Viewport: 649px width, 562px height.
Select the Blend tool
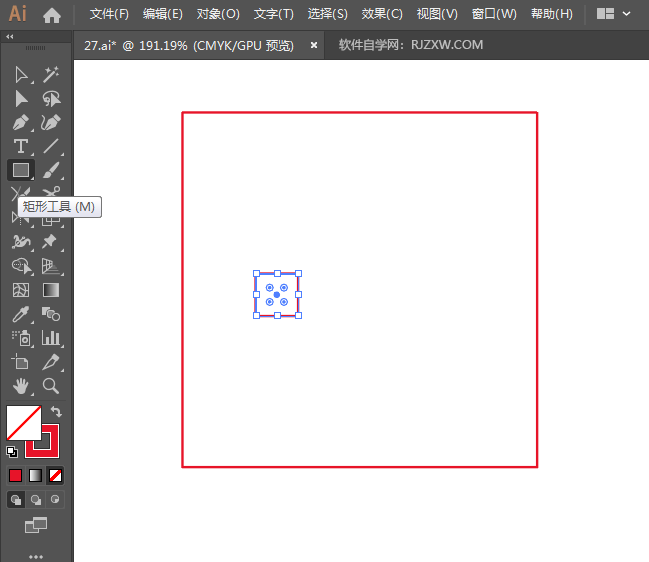pyautogui.click(x=51, y=315)
